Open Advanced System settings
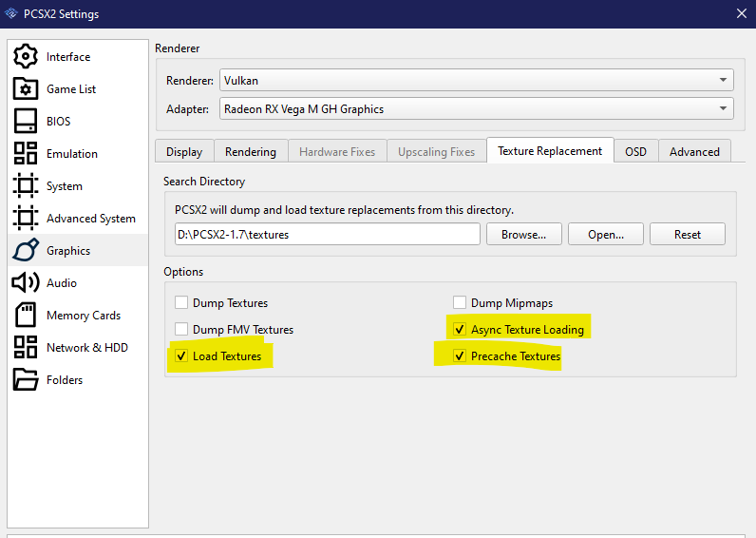This screenshot has height=538, width=756. pyautogui.click(x=91, y=219)
